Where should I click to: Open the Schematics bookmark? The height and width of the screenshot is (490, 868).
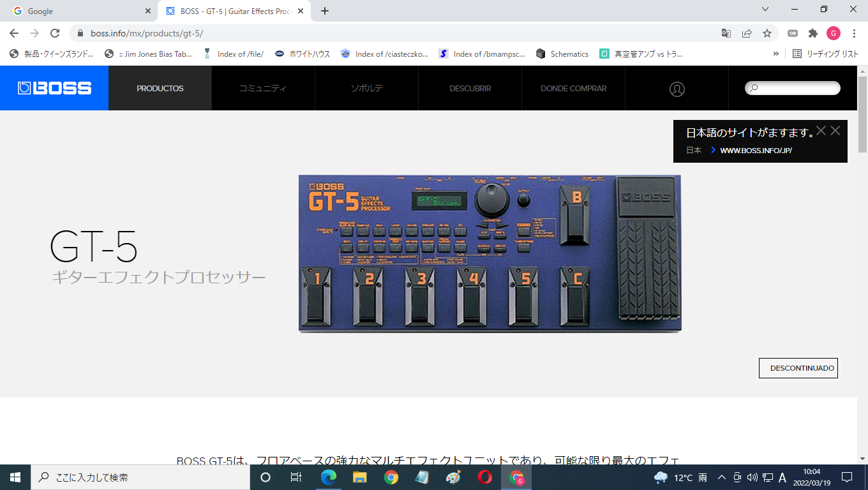tap(562, 54)
